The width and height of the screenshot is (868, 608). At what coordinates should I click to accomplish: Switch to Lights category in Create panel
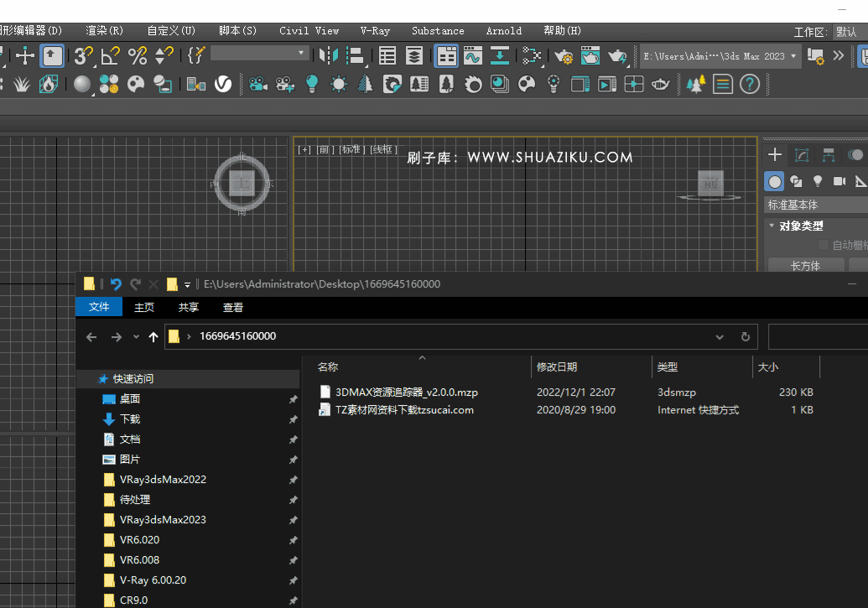[x=818, y=181]
